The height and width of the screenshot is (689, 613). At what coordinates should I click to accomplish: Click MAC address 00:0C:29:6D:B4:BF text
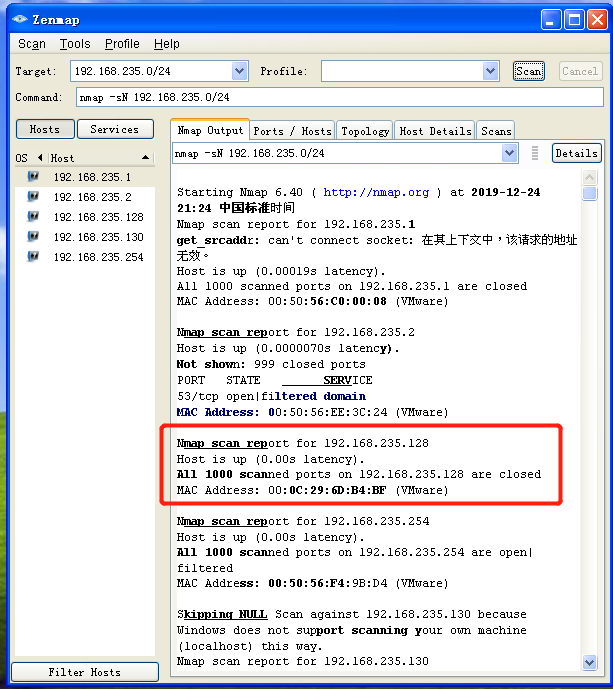tap(327, 490)
